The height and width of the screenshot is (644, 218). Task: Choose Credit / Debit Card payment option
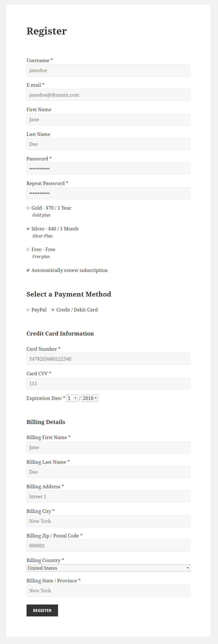(x=53, y=310)
